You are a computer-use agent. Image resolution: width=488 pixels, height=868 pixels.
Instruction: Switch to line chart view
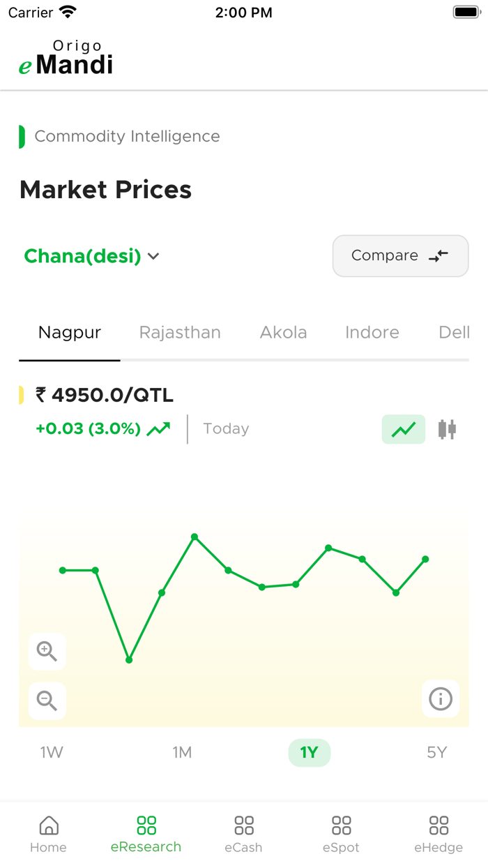click(403, 429)
